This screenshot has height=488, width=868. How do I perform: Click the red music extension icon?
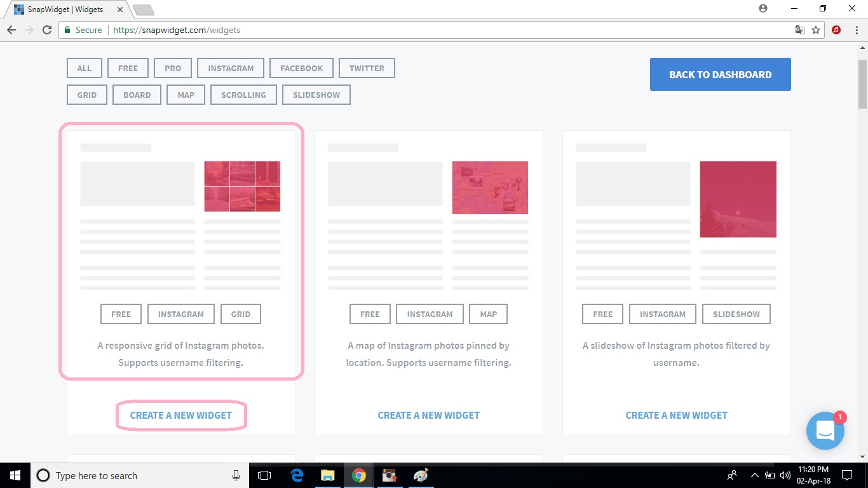[x=836, y=30]
